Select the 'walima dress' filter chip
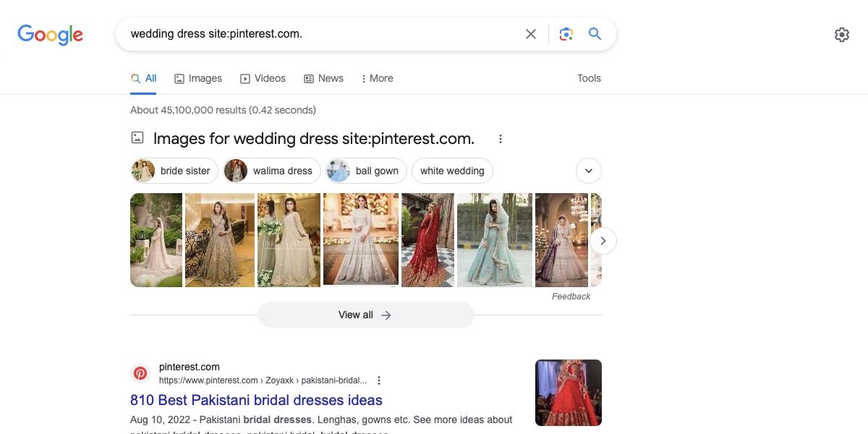This screenshot has width=868, height=434. coord(271,171)
